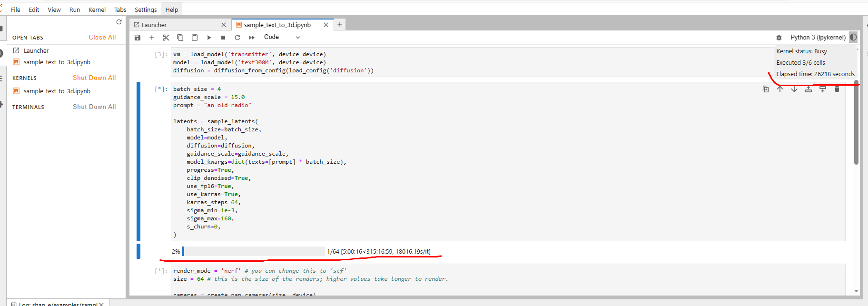Insert a cell below the active cell
Image resolution: width=868 pixels, height=306 pixels.
click(x=823, y=89)
